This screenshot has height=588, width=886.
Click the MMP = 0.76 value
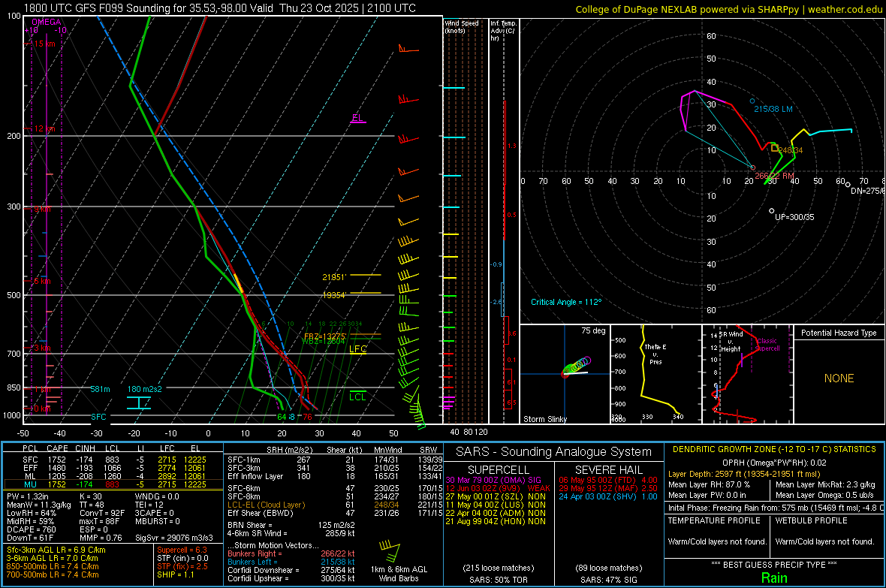pos(101,538)
